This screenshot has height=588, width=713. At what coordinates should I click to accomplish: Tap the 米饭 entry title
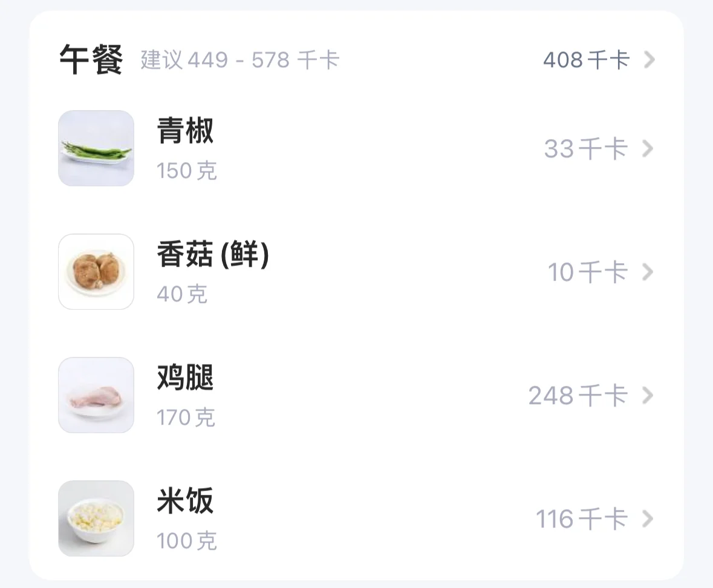click(185, 501)
